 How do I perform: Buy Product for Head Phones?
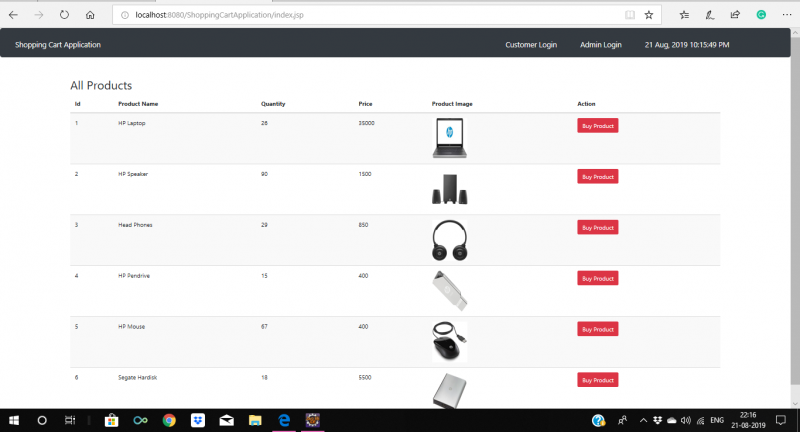point(597,227)
